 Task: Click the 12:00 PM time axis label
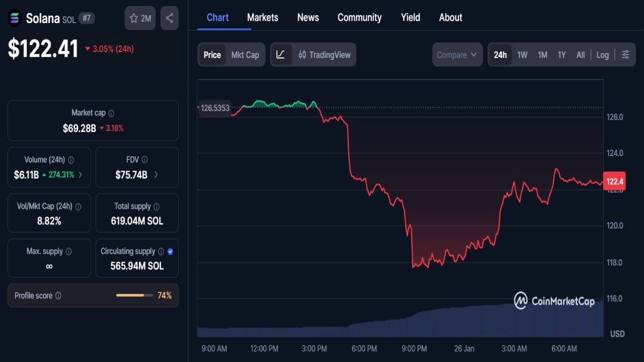tap(264, 349)
